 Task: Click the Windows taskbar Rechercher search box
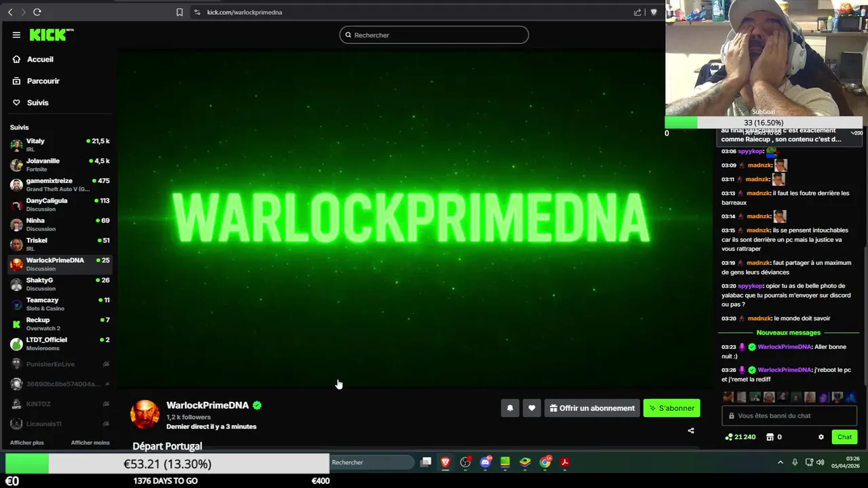pos(372,462)
